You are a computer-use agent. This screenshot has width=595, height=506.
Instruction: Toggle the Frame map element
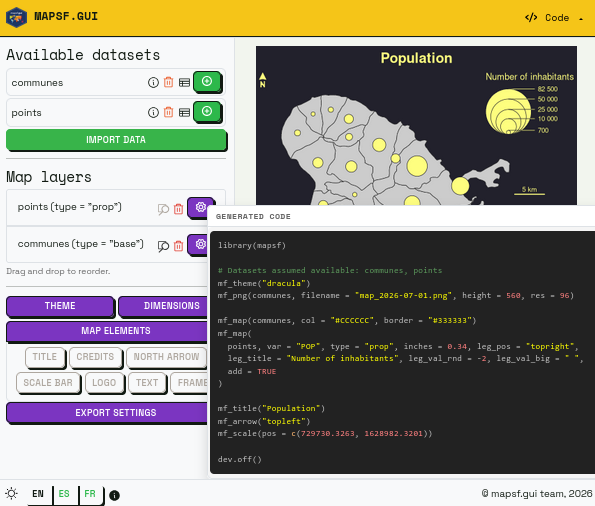[x=189, y=383]
